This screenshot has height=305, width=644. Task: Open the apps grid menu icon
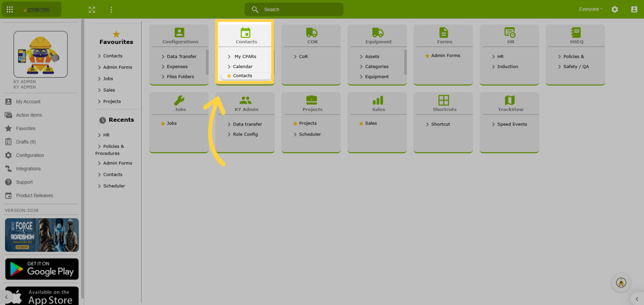tap(10, 9)
